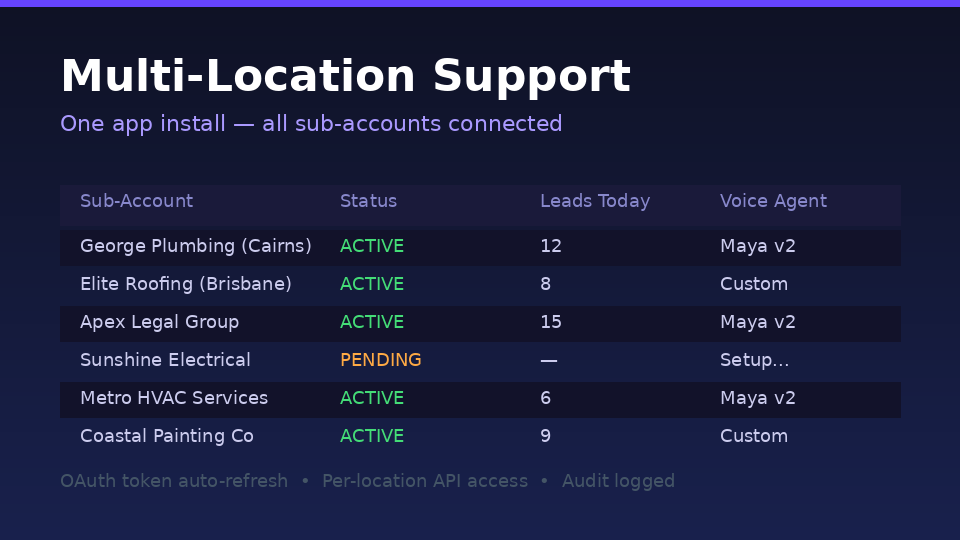Click the Maya v2 agent for Metro HVAC
The width and height of the screenshot is (960, 540).
pyautogui.click(x=758, y=398)
